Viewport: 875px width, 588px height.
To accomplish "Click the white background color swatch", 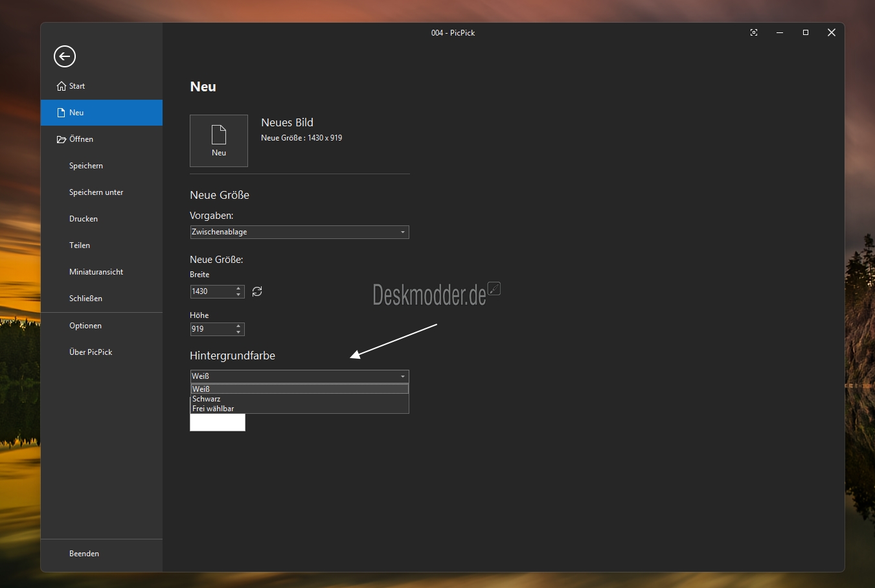I will pyautogui.click(x=218, y=422).
